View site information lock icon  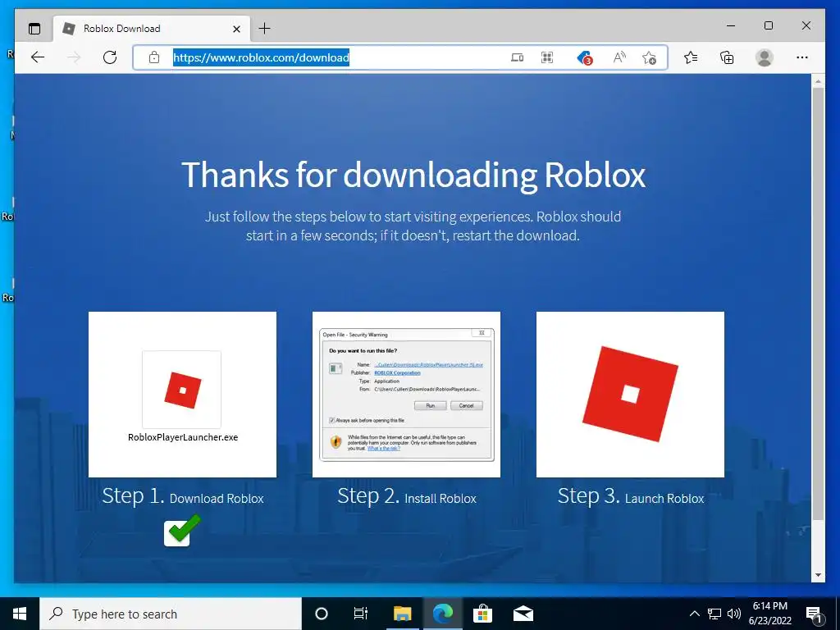[x=154, y=57]
